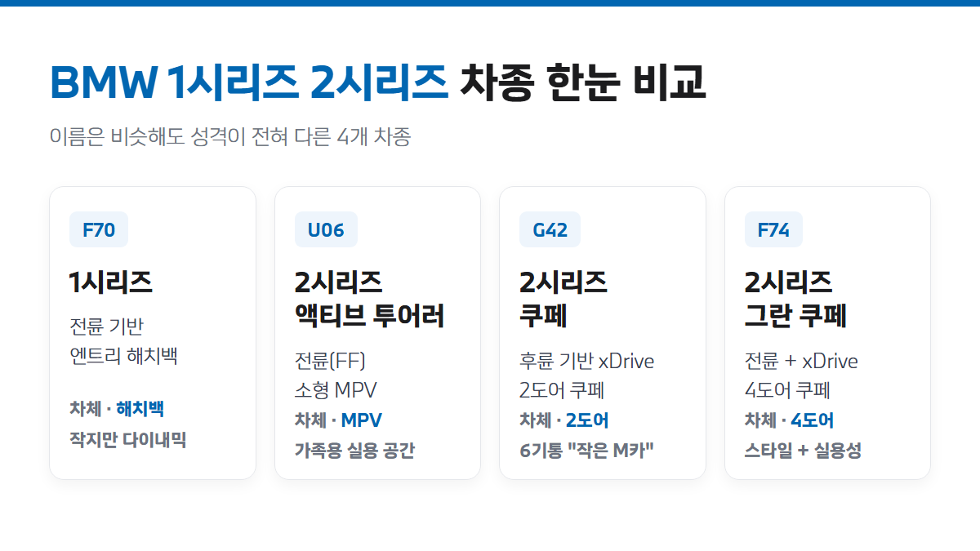Click the '4도어 쿠페' description text

(x=787, y=389)
